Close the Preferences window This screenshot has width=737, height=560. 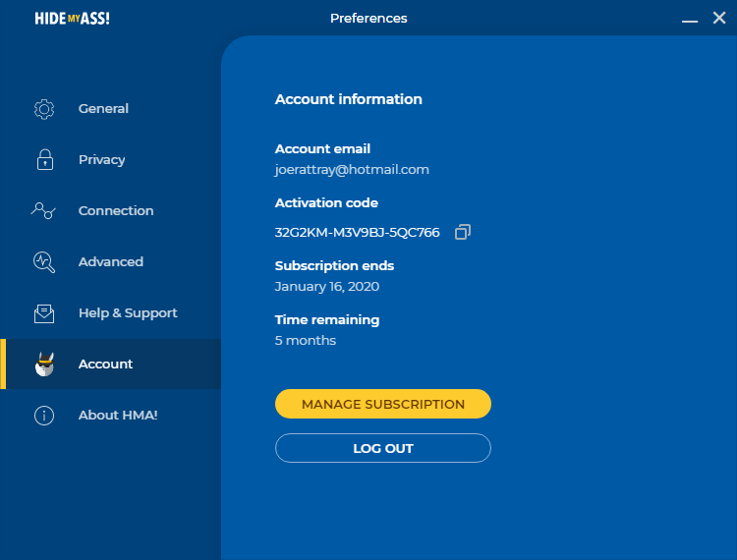click(719, 18)
